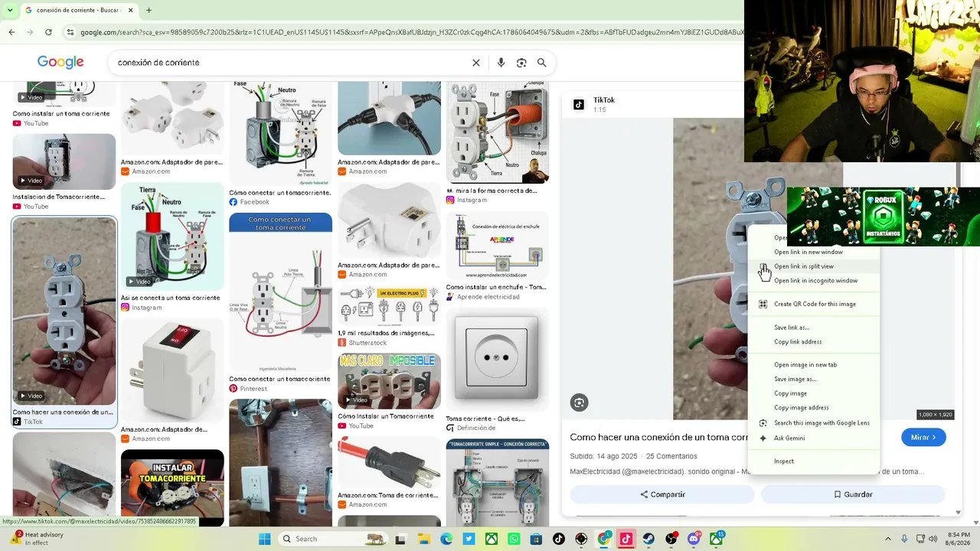Click the 'Compartir' share button
The image size is (980, 551).
(662, 494)
